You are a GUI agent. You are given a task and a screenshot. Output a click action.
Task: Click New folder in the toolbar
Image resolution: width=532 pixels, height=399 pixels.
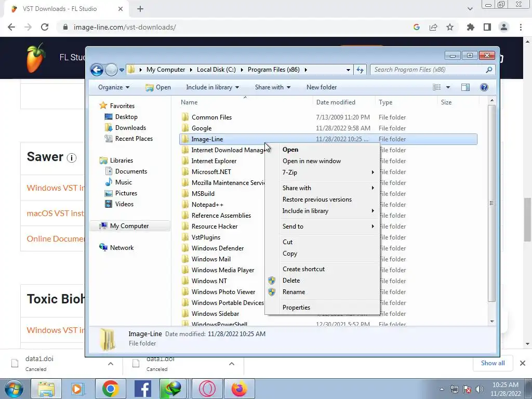pyautogui.click(x=321, y=87)
